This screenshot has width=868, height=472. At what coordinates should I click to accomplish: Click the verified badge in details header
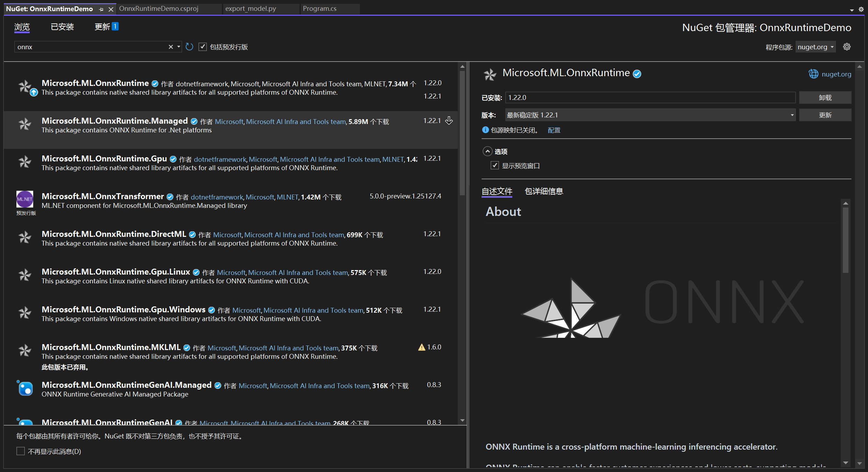[637, 74]
